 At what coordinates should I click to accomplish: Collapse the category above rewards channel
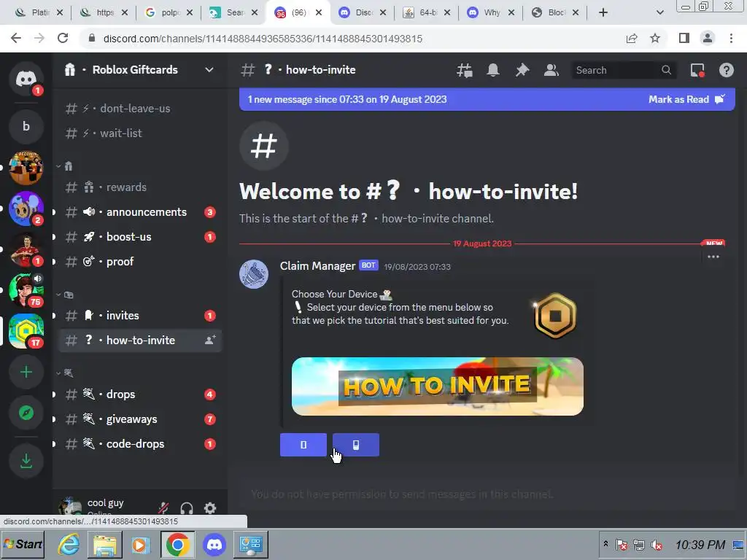pos(64,166)
